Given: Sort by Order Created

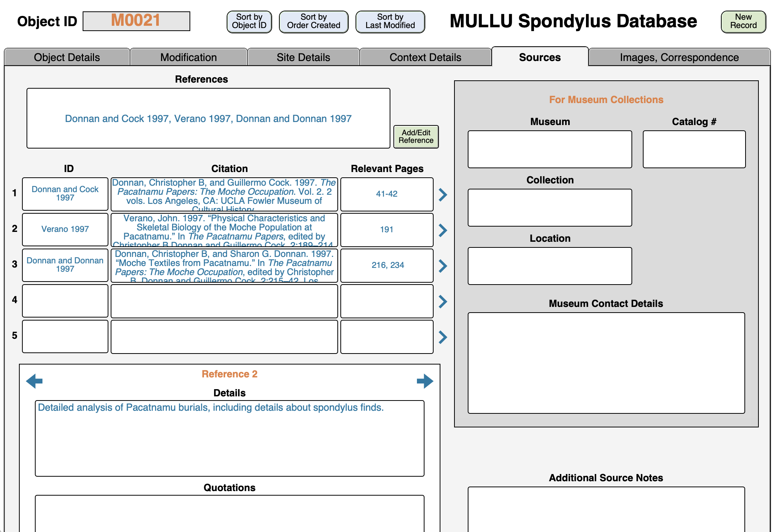Looking at the screenshot, I should [x=313, y=22].
